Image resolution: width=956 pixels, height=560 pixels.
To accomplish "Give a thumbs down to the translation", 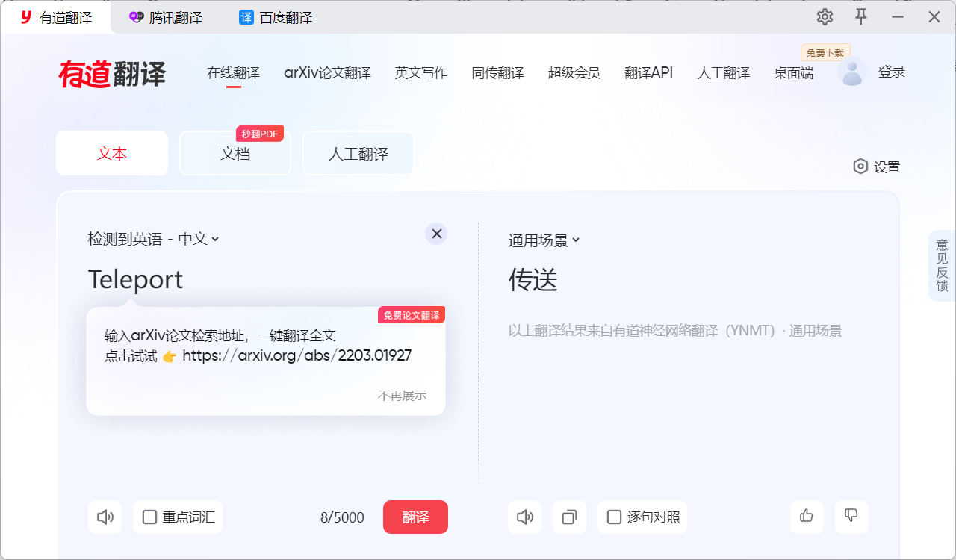I will pos(851,517).
